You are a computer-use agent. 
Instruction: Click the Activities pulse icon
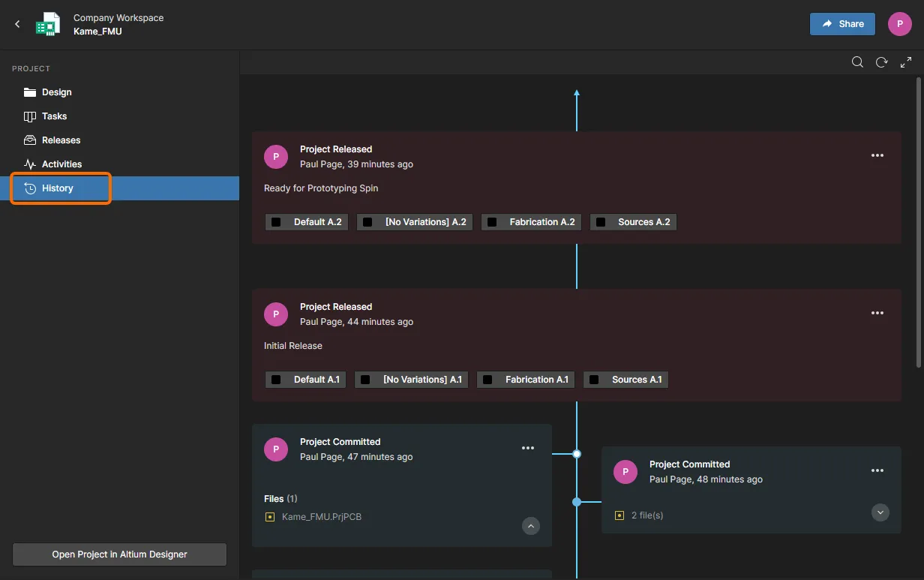[x=30, y=164]
